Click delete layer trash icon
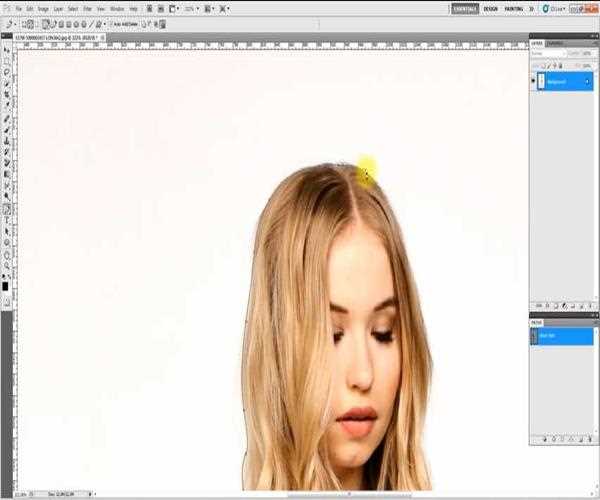600x500 pixels. point(590,306)
